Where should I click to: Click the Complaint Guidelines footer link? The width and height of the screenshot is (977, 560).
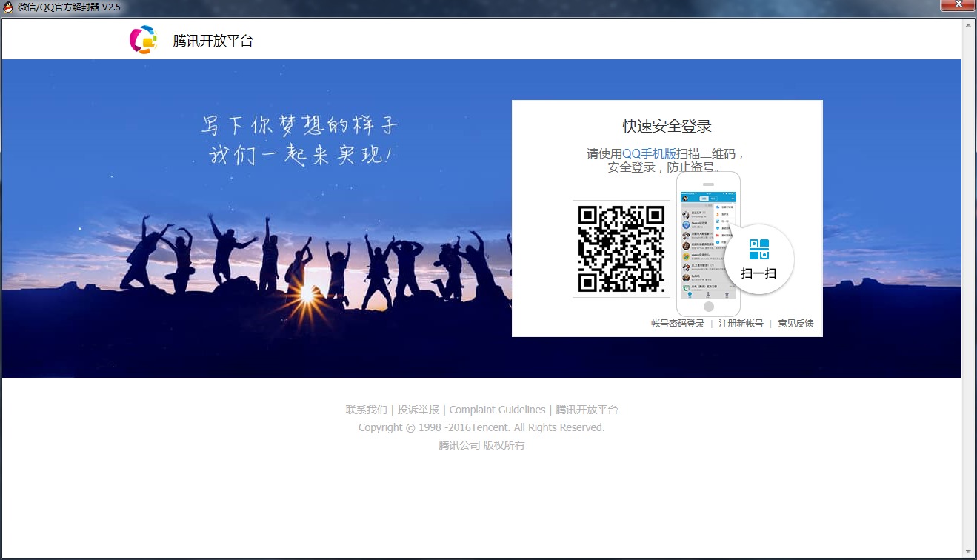click(497, 409)
